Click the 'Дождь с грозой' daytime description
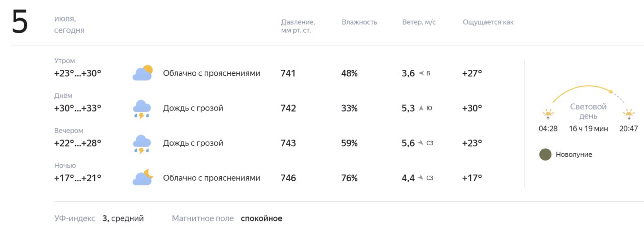This screenshot has height=231, width=644. tap(193, 108)
